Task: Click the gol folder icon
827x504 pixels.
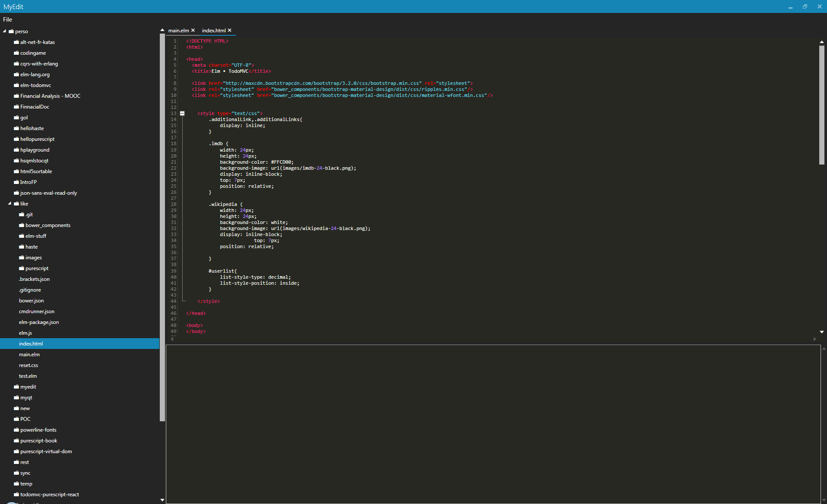Action: 16,118
